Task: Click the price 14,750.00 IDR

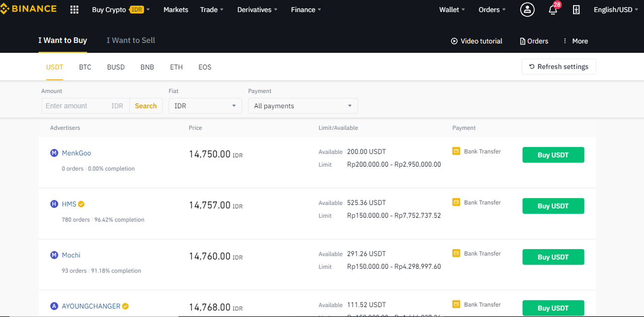Action: (x=216, y=154)
